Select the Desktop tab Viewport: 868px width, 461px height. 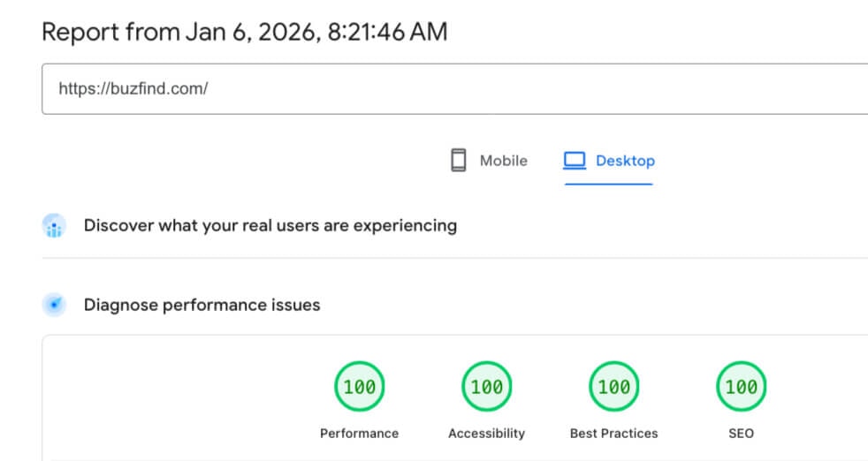(x=609, y=161)
